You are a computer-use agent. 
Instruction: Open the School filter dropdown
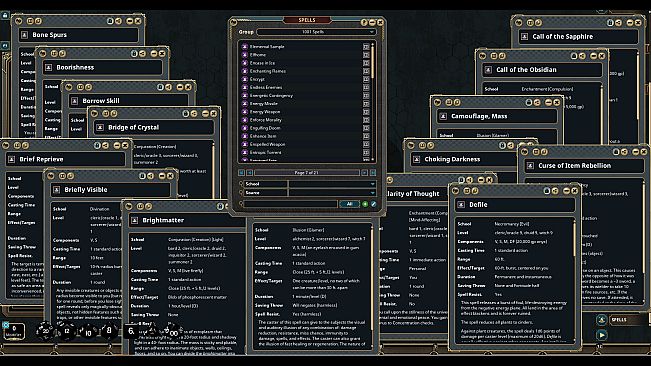coord(332,184)
